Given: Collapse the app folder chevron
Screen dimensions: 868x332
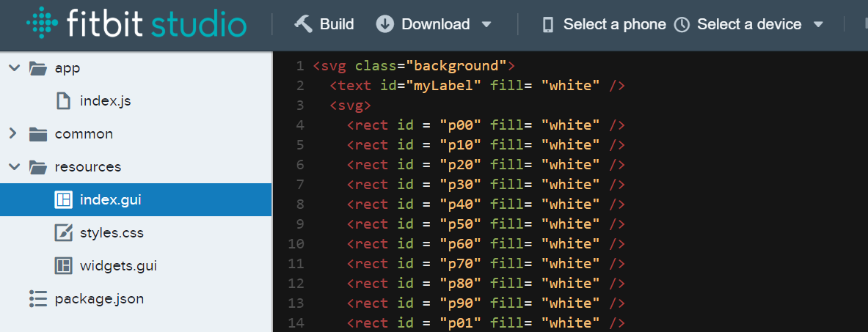Looking at the screenshot, I should [x=14, y=68].
